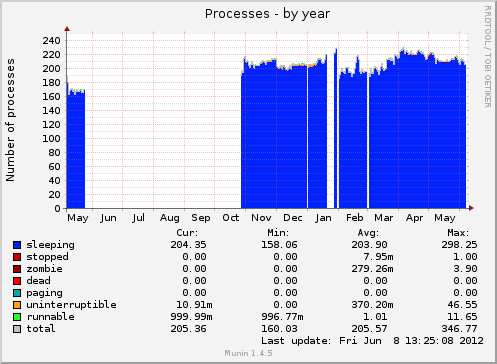Click the 'Jan' x-axis month label
The height and width of the screenshot is (364, 497).
click(x=323, y=218)
